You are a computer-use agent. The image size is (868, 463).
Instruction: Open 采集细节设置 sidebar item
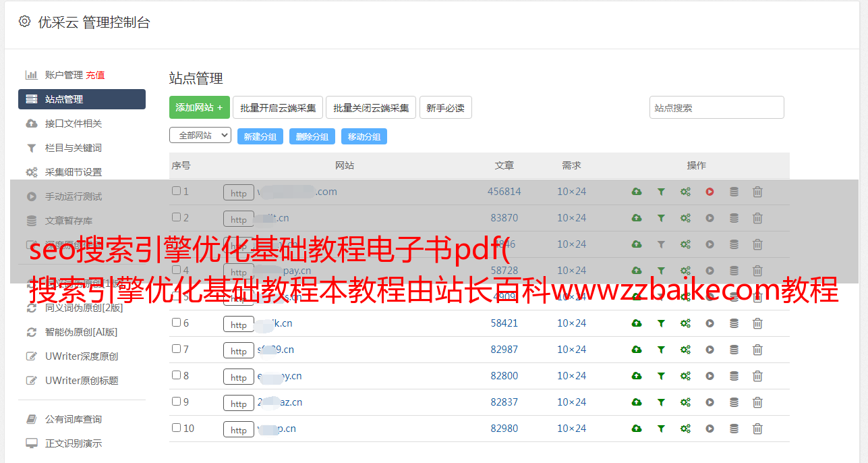click(74, 172)
